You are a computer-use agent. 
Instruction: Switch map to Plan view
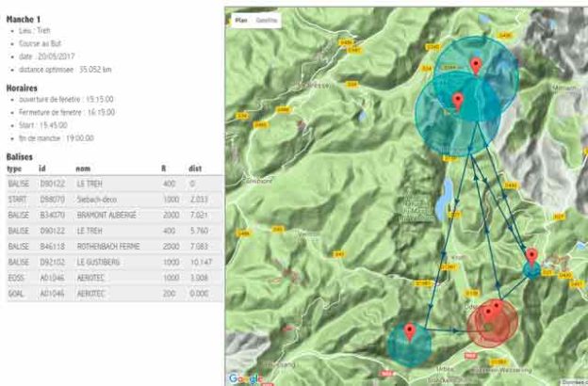pyautogui.click(x=241, y=19)
